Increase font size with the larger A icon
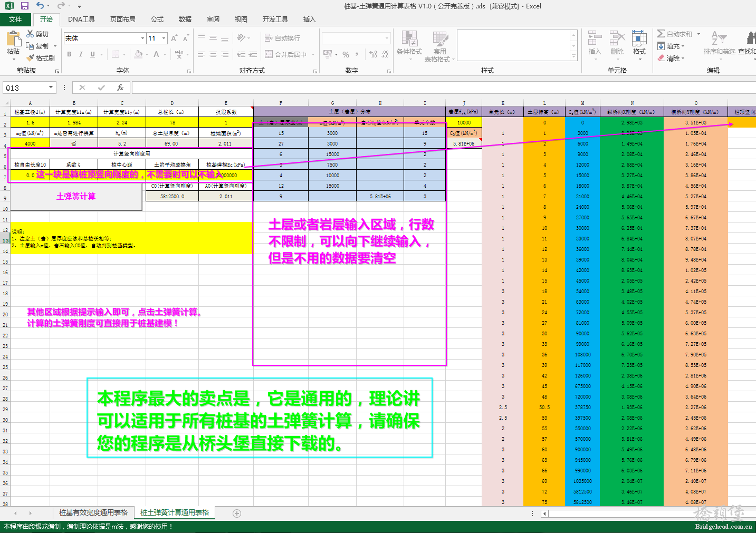 click(x=175, y=38)
